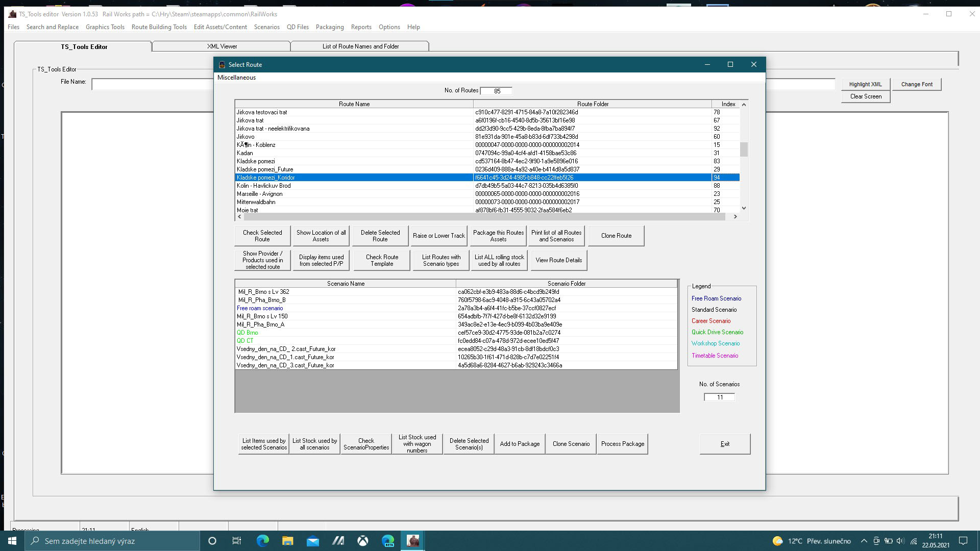The width and height of the screenshot is (980, 551).
Task: Select scenario Vsedny_den_na_CD_3.cast_Future_kor
Action: 456,365
